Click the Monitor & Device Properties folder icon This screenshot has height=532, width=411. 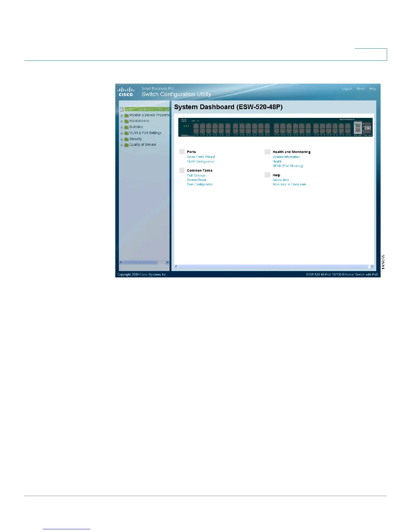(x=127, y=115)
